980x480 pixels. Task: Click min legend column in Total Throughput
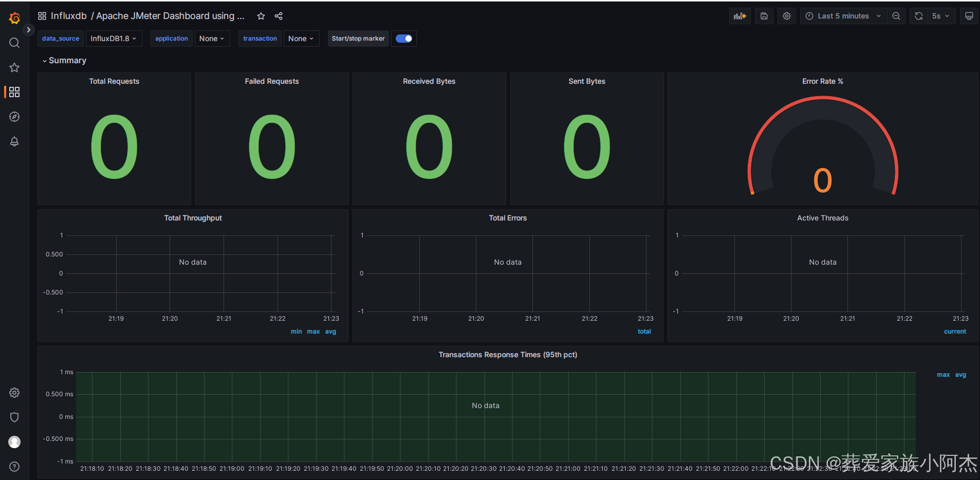click(x=297, y=331)
